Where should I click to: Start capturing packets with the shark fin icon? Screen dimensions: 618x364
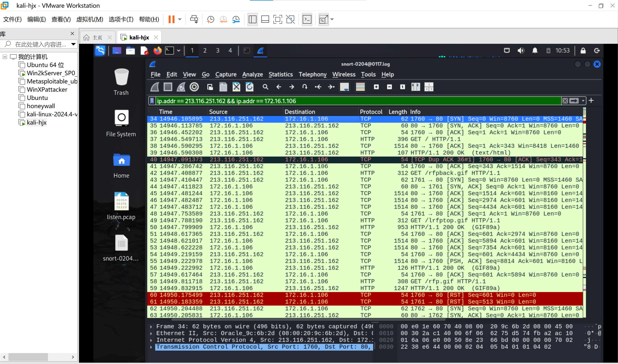(x=155, y=87)
